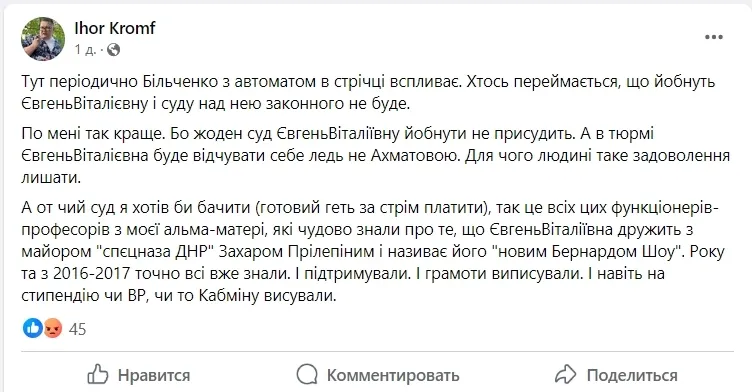Click the blue thumbs-up reaction icon
The height and width of the screenshot is (392, 752).
click(33, 329)
